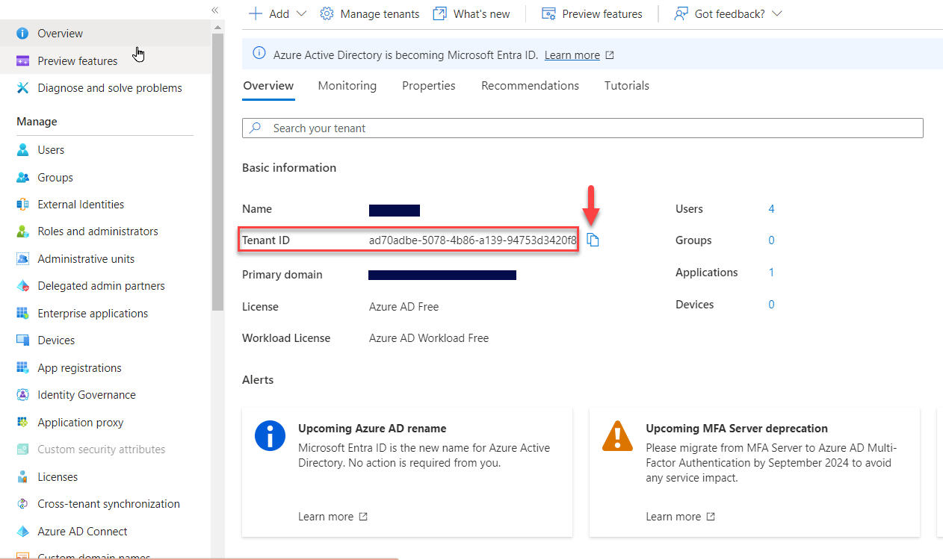Click the External Identities icon
The height and width of the screenshot is (560, 943).
22,205
